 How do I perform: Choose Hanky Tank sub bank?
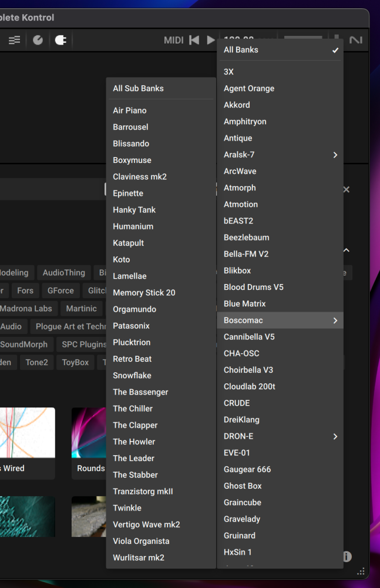tap(161, 210)
